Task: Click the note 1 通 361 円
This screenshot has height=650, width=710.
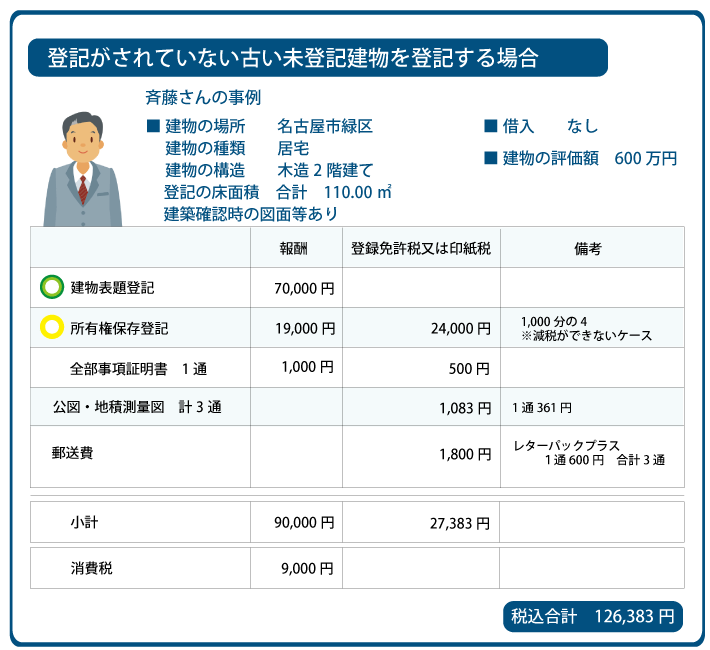Action: click(542, 408)
